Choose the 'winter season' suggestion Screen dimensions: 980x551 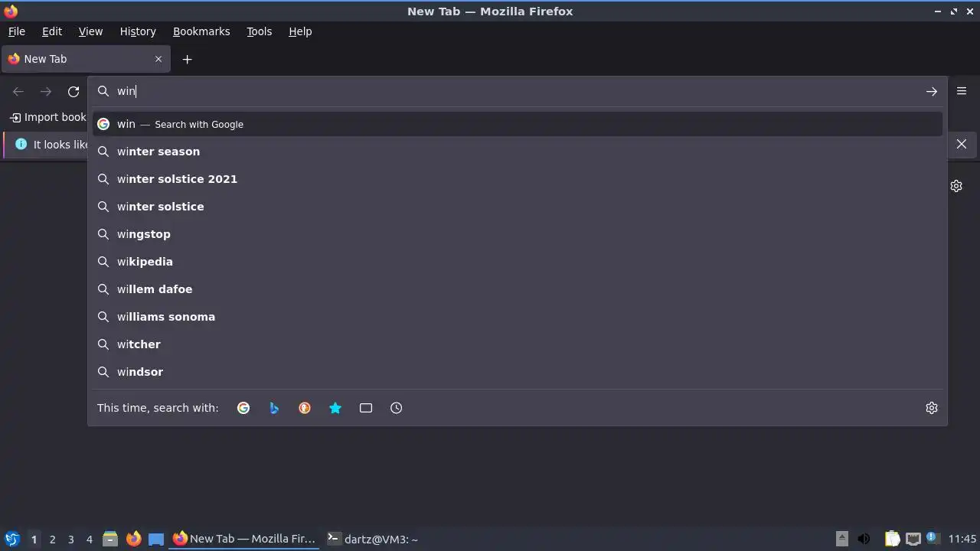518,152
